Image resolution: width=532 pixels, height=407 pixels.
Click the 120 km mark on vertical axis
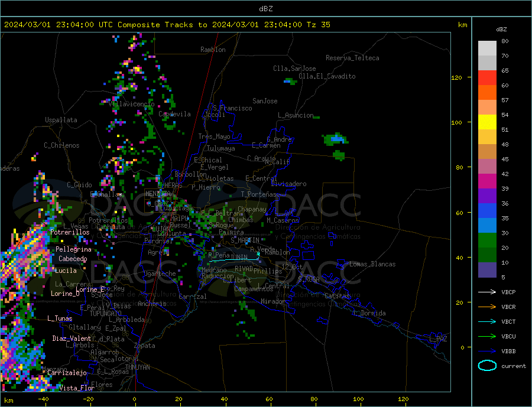456,77
